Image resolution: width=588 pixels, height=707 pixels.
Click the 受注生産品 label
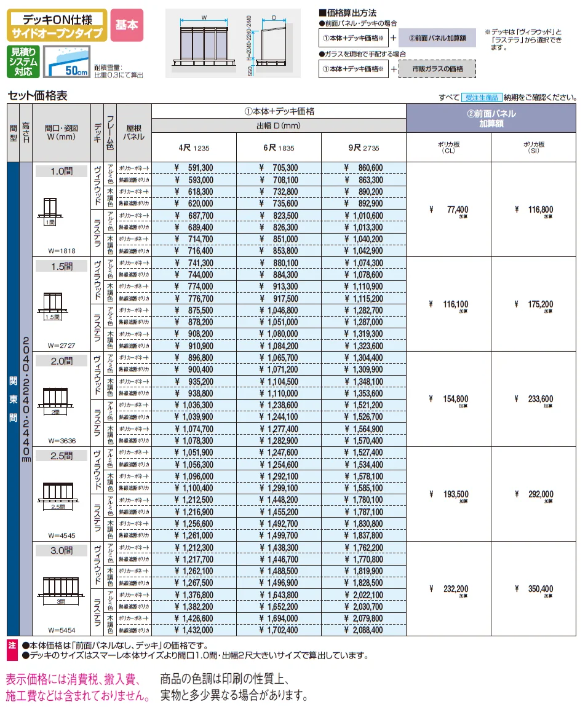(482, 97)
